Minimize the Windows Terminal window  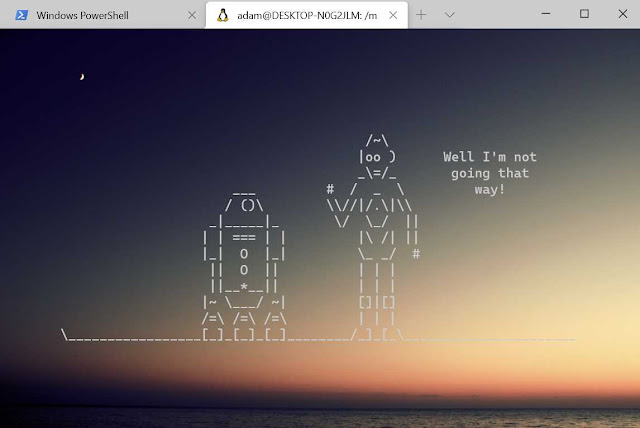(x=546, y=14)
